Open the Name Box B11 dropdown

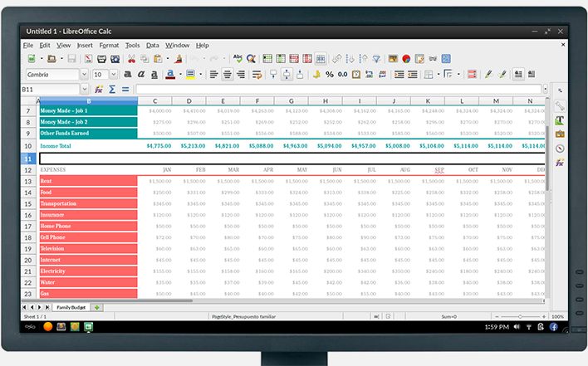tap(84, 89)
